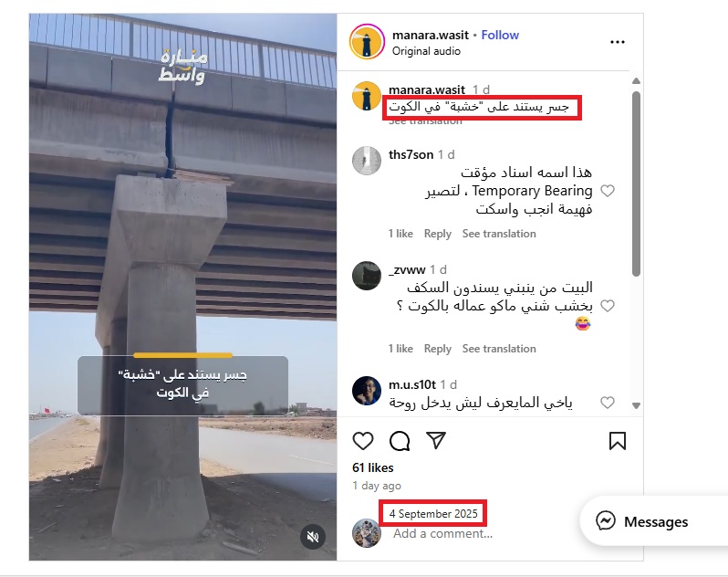Like ths7son's comment heart

tap(608, 191)
